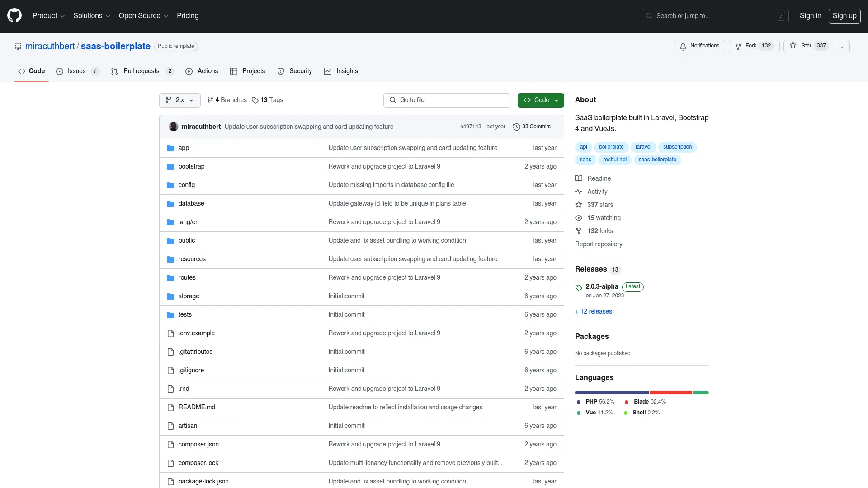Open the Activity link in About

pos(591,192)
